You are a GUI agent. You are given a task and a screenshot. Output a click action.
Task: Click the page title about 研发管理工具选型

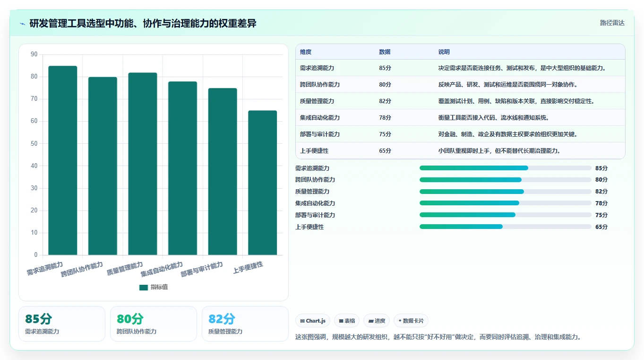143,23
